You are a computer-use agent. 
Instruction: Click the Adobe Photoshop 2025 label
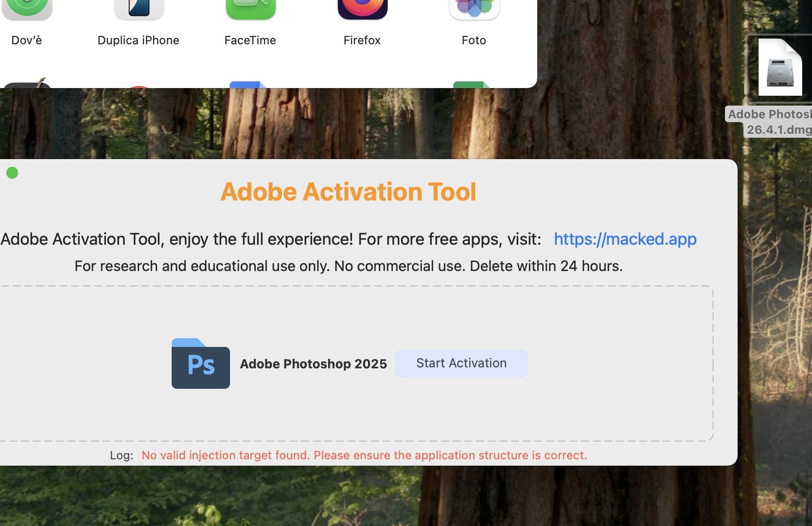314,364
